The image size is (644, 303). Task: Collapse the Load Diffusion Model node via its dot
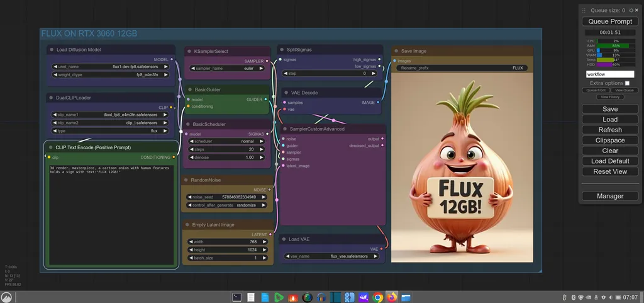pyautogui.click(x=52, y=50)
